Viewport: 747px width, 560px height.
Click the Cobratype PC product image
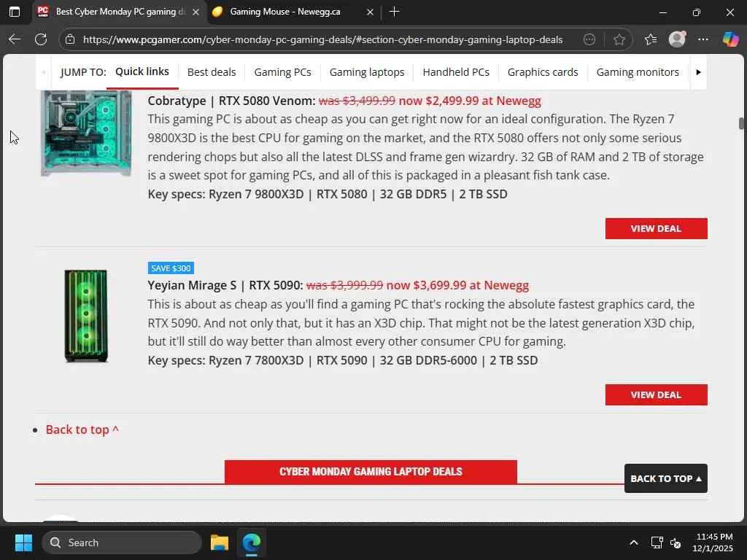(x=86, y=133)
